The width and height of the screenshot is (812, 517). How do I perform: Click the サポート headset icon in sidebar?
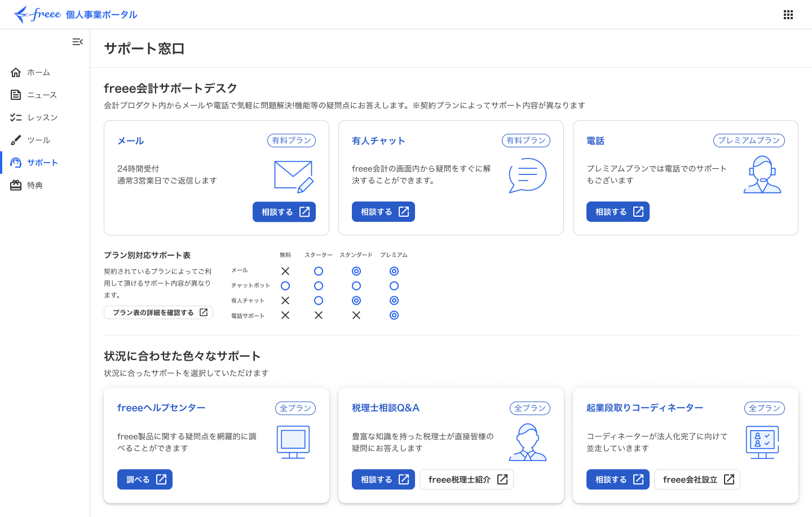coord(16,163)
